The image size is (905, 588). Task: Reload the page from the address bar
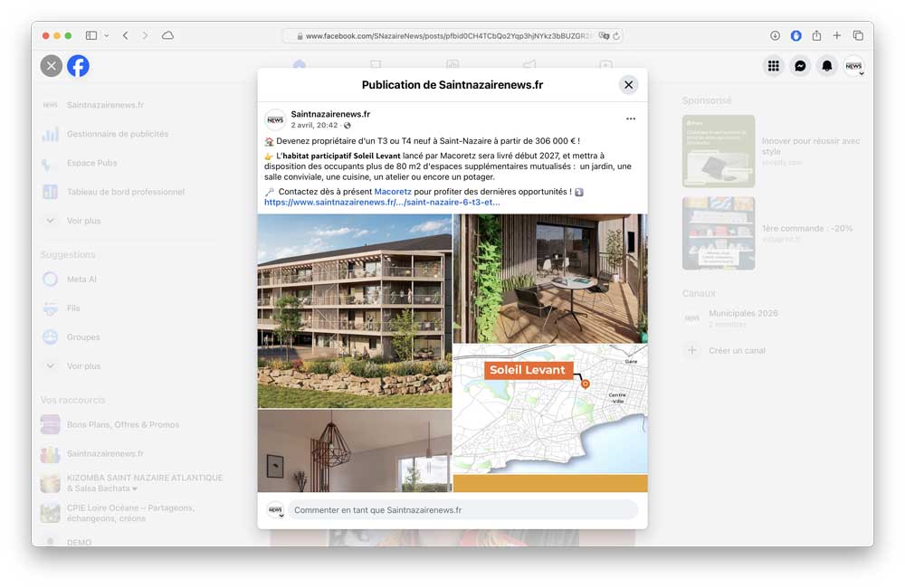click(616, 36)
